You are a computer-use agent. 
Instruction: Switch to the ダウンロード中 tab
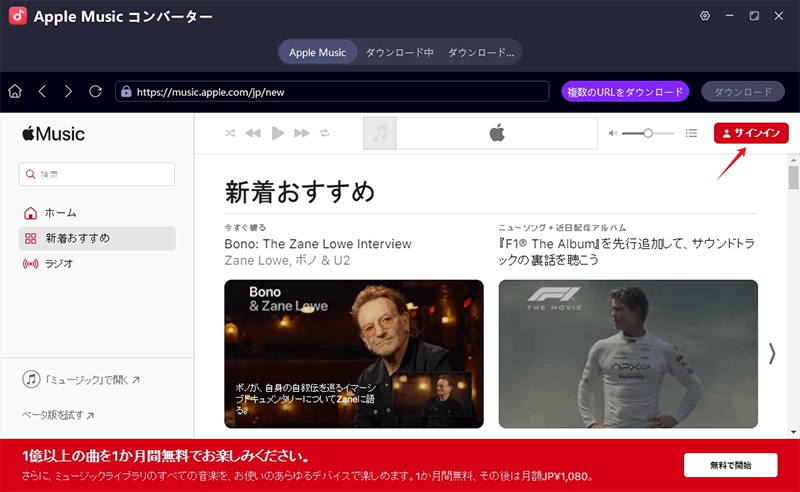399,52
